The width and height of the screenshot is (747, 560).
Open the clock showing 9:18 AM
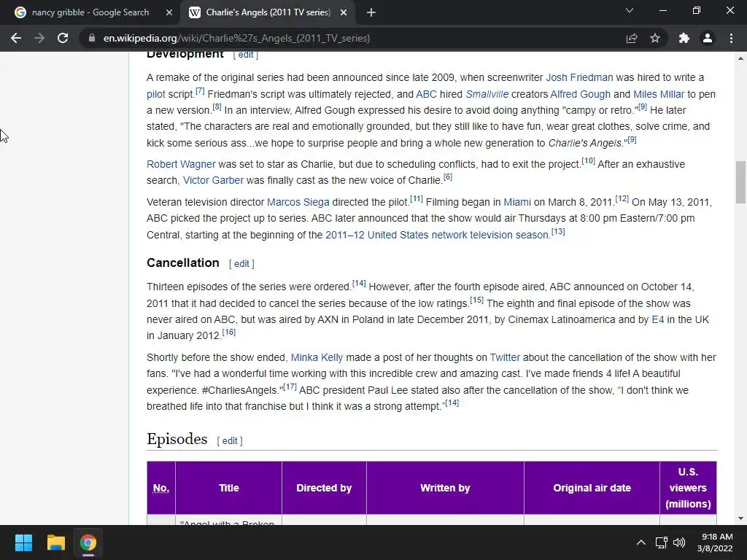pos(715,542)
